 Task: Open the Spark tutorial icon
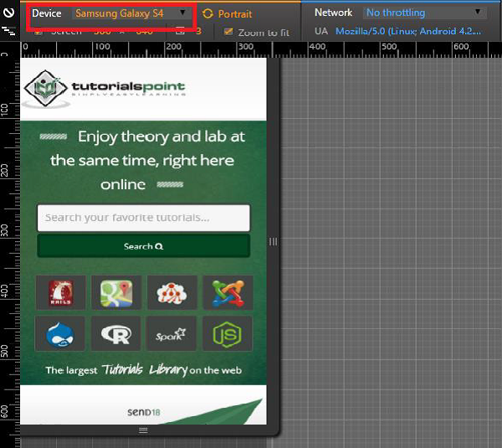171,333
